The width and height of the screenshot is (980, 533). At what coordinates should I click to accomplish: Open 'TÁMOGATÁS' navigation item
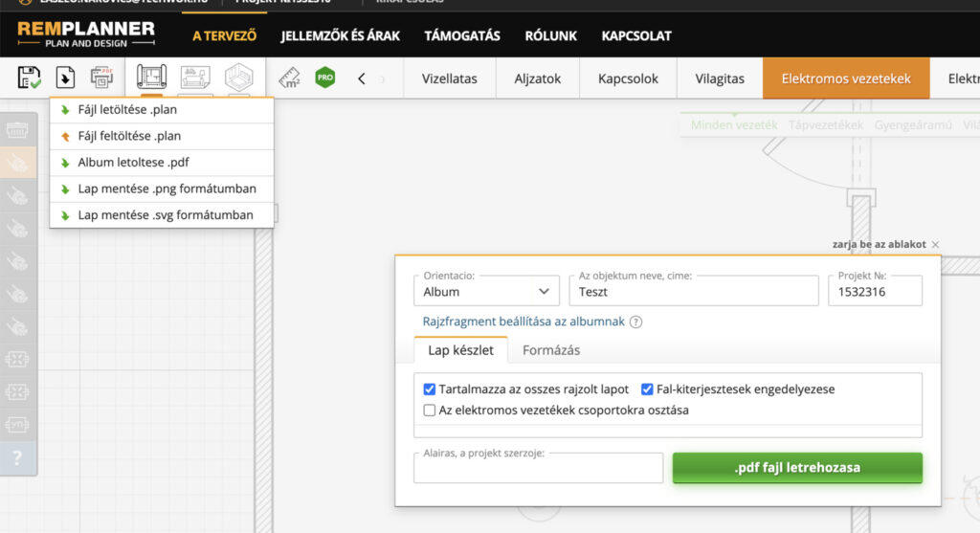click(462, 35)
